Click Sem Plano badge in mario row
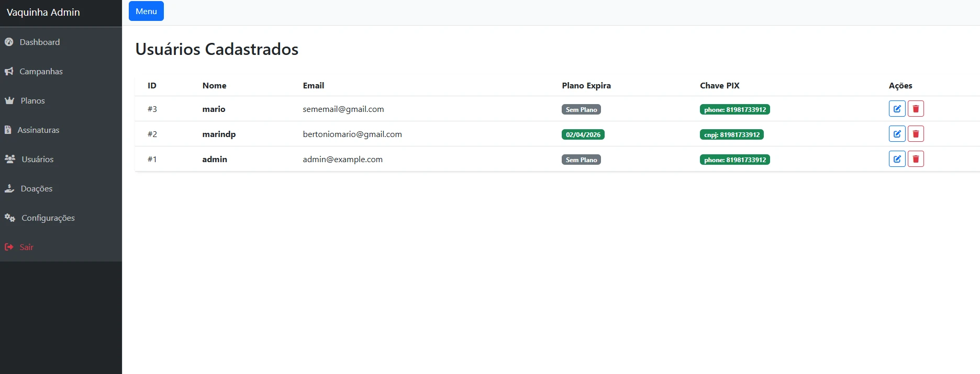The width and height of the screenshot is (980, 374). point(581,109)
